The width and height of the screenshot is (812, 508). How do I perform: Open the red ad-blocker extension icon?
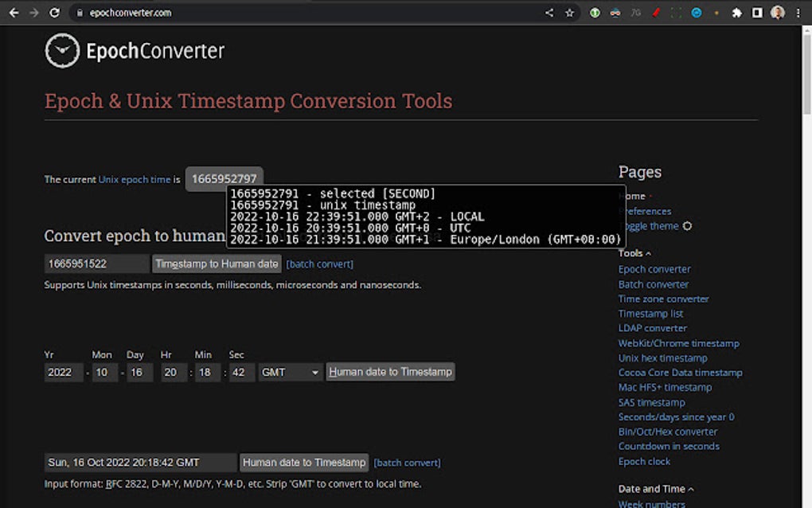click(656, 12)
